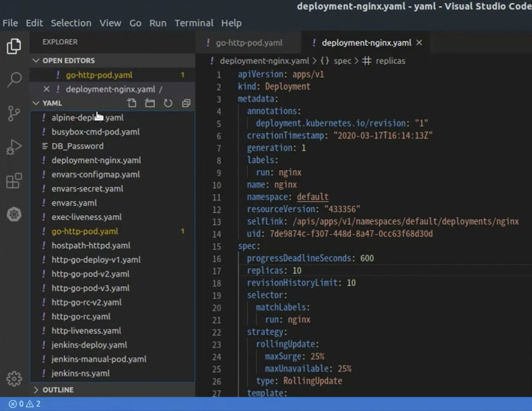Image resolution: width=532 pixels, height=411 pixels.
Task: Collapse the Open Editors section
Action: [x=36, y=60]
